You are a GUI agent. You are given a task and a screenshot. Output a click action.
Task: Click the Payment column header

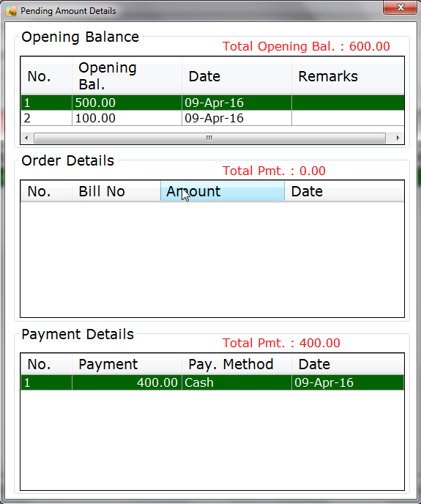click(x=127, y=364)
